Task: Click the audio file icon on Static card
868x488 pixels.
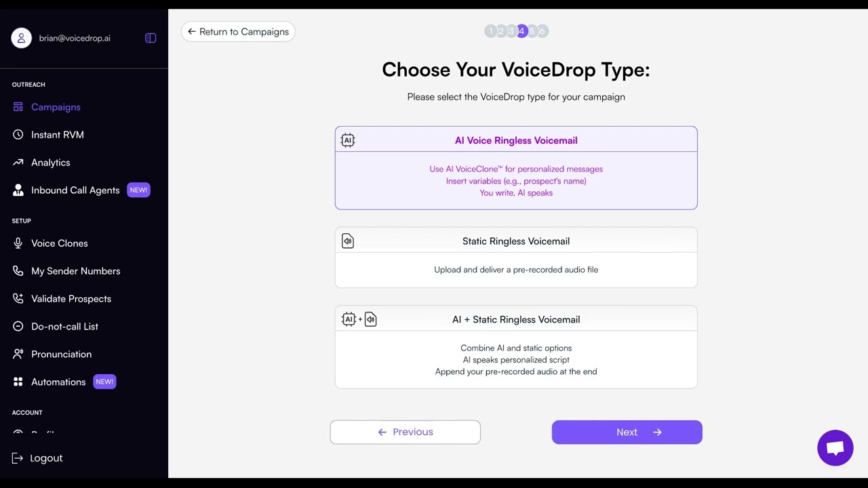Action: click(x=348, y=241)
